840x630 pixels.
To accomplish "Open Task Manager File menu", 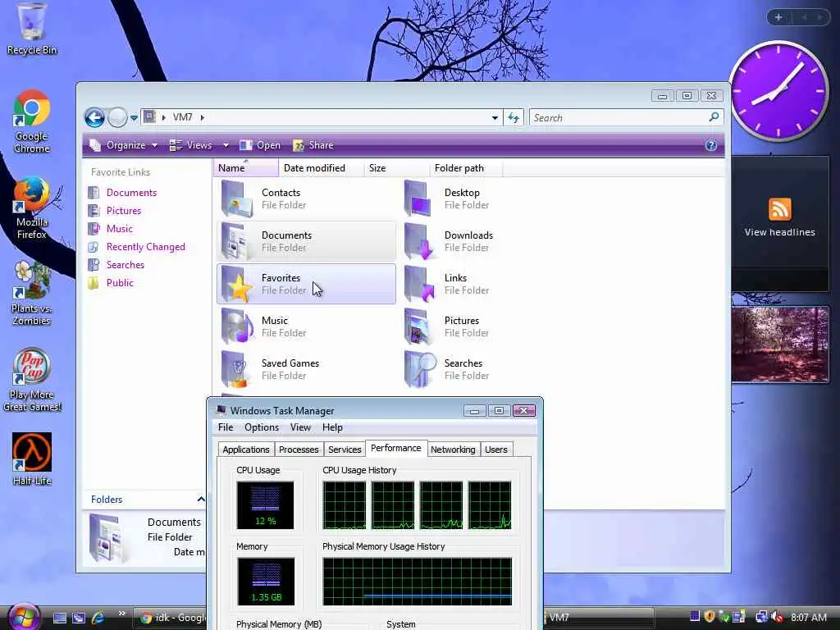I will 226,427.
